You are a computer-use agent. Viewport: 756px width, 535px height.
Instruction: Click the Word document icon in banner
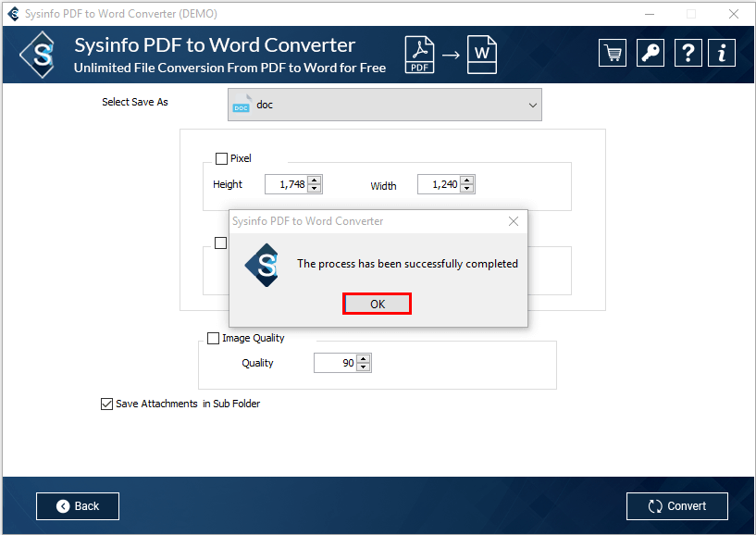482,55
